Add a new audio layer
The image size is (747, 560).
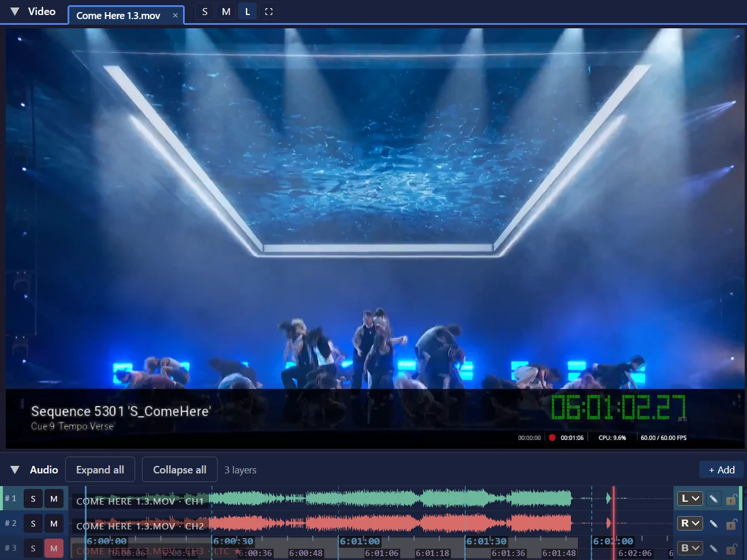click(x=722, y=470)
